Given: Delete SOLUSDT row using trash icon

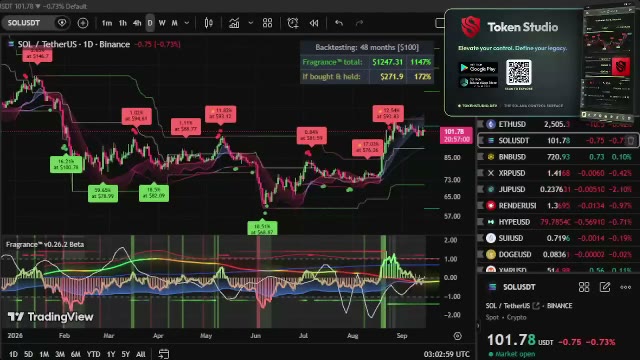Looking at the screenshot, I should click(x=631, y=140).
